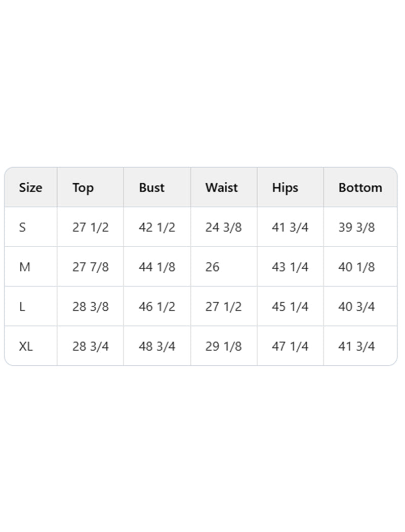
Task: Click the Size column header
Action: point(30,187)
